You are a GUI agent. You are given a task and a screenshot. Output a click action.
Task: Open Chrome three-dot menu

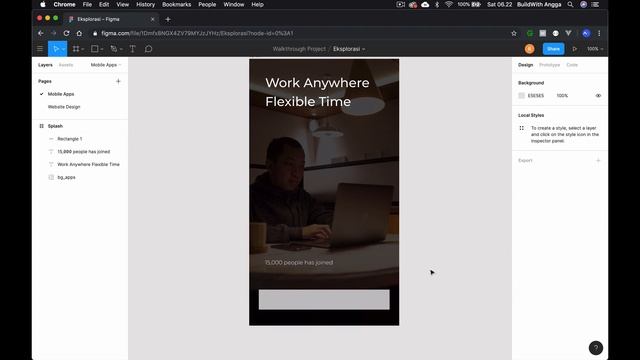point(599,33)
